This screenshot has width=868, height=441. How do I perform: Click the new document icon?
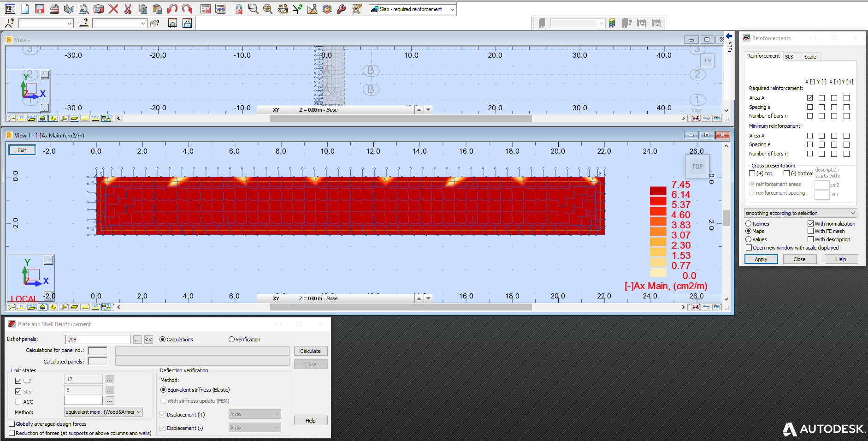(x=25, y=9)
